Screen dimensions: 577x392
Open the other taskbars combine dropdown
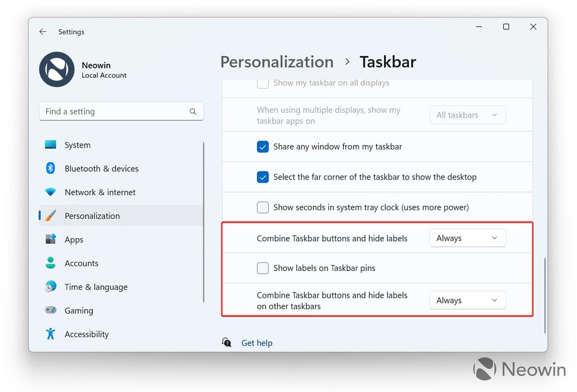pos(467,301)
